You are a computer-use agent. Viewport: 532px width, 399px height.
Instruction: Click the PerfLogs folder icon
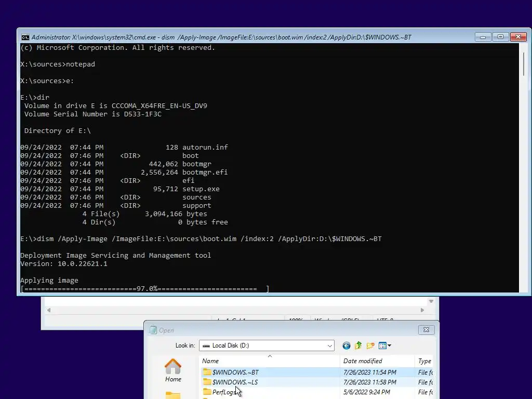(x=207, y=392)
